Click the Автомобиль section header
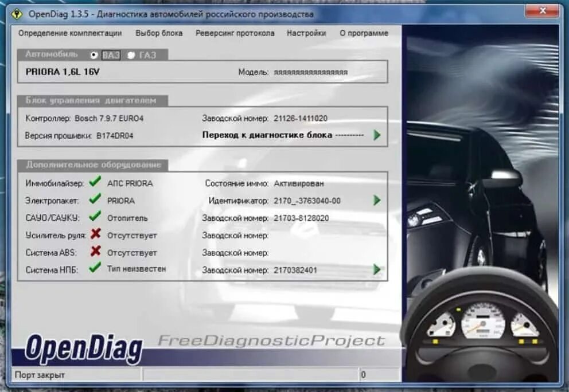The image size is (569, 392). (x=52, y=54)
